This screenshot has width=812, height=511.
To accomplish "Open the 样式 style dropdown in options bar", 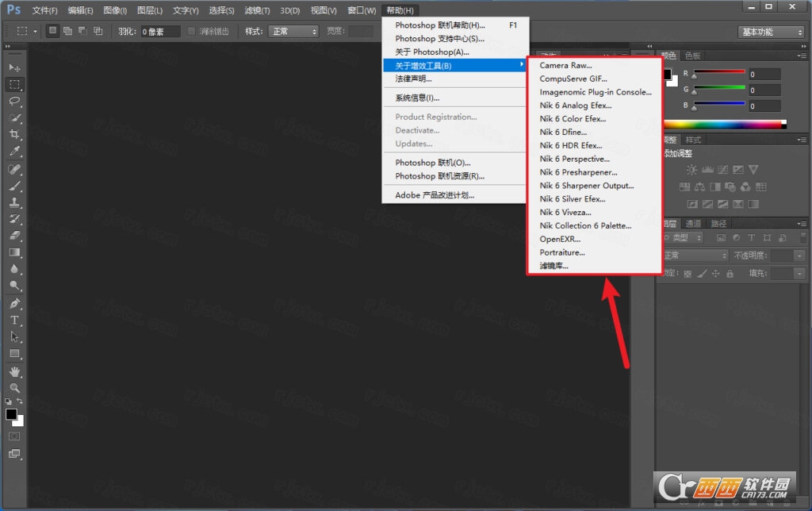I will 294,32.
